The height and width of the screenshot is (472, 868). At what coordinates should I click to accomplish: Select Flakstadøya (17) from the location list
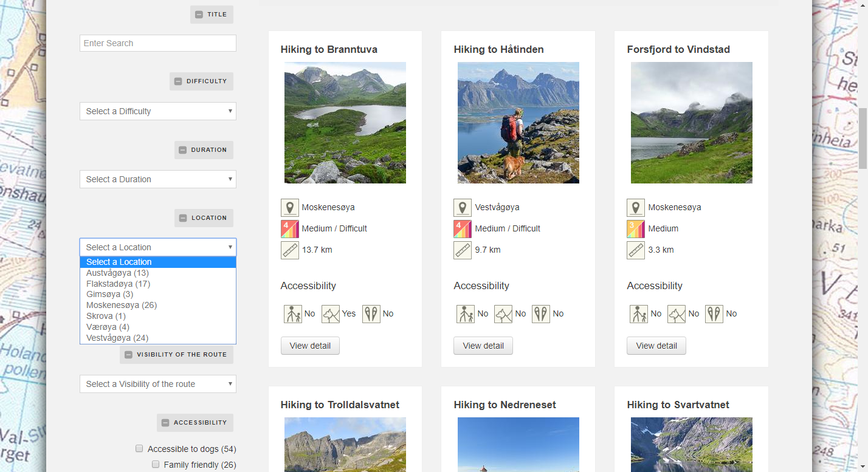158,284
